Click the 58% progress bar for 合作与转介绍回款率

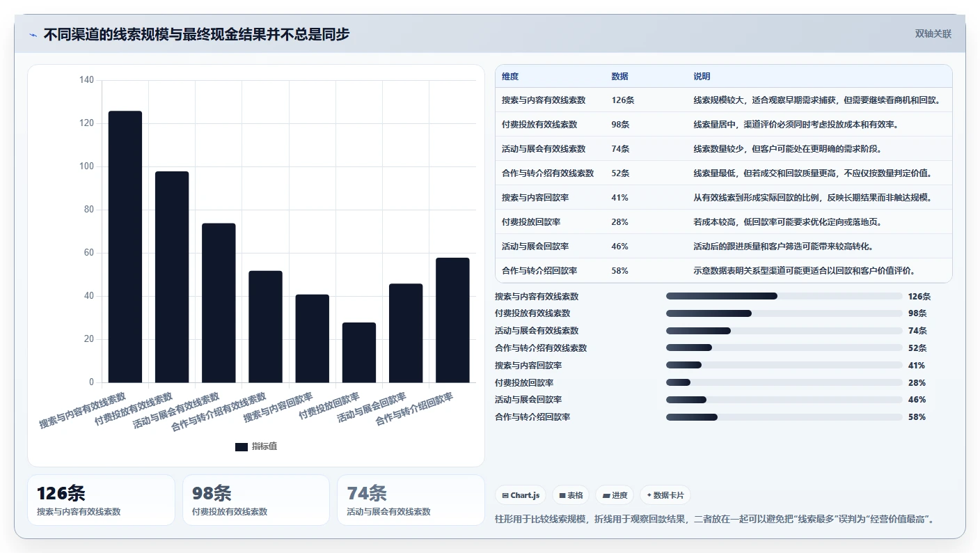point(784,417)
